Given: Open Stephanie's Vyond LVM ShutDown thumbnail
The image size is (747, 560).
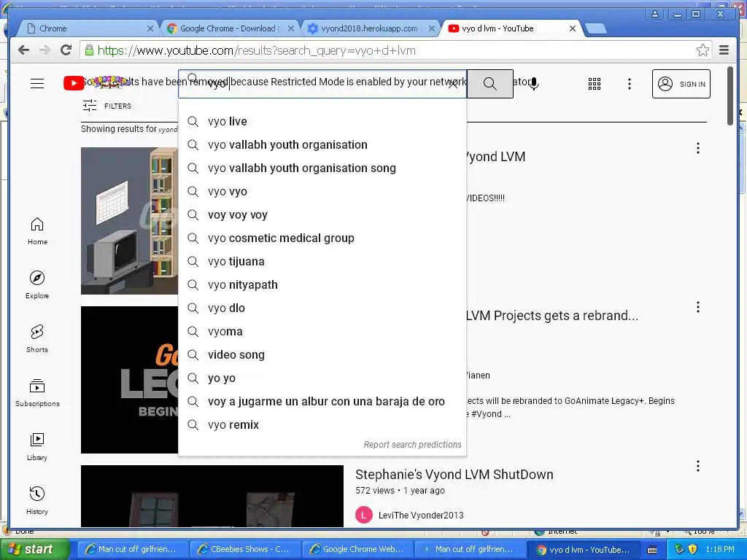Looking at the screenshot, I should pos(212,496).
